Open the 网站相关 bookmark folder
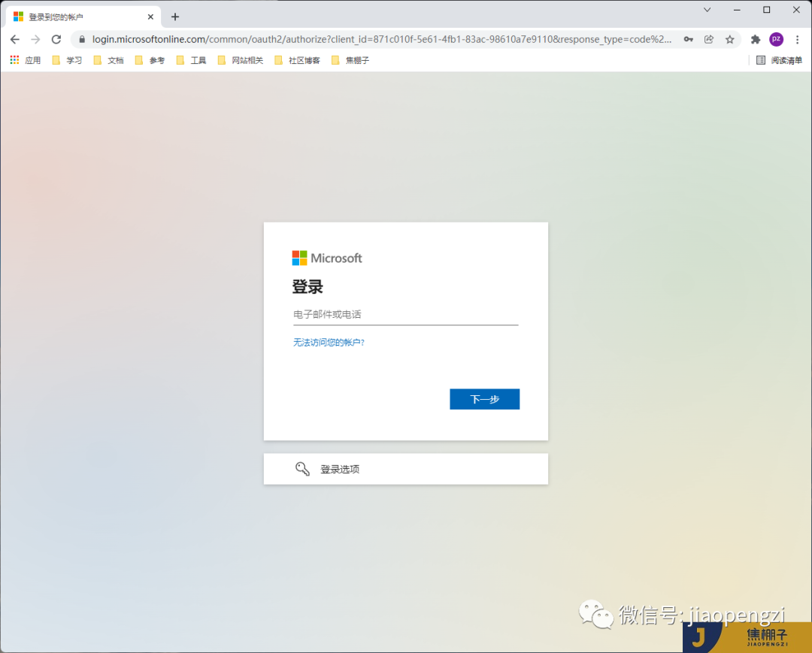The width and height of the screenshot is (812, 653). click(241, 60)
